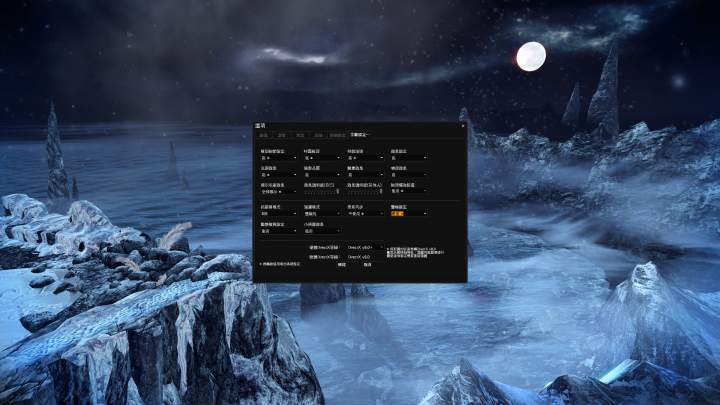This screenshot has width=720, height=405.
Task: Switch to the fifth tab of settings dialog
Action: pyautogui.click(x=338, y=135)
